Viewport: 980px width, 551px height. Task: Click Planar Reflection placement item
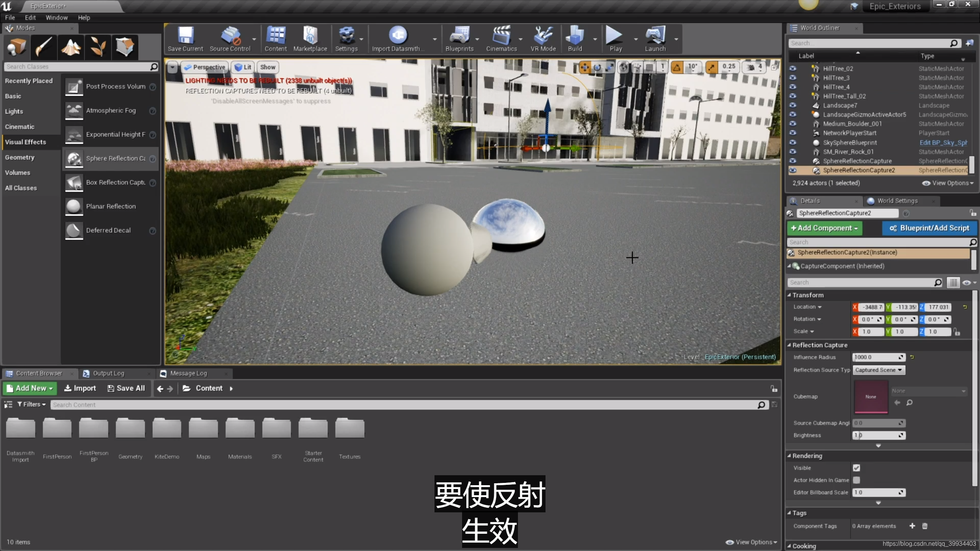(x=111, y=207)
